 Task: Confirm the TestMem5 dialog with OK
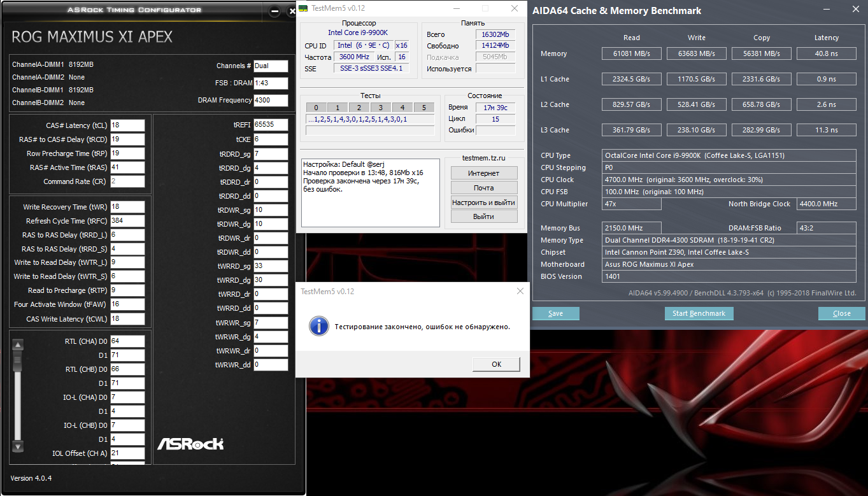tap(496, 364)
